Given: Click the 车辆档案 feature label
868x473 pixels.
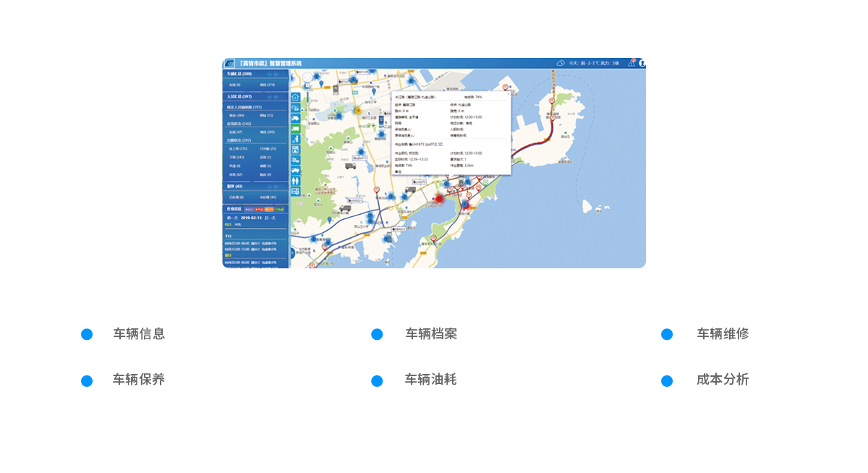Looking at the screenshot, I should pyautogui.click(x=431, y=333).
